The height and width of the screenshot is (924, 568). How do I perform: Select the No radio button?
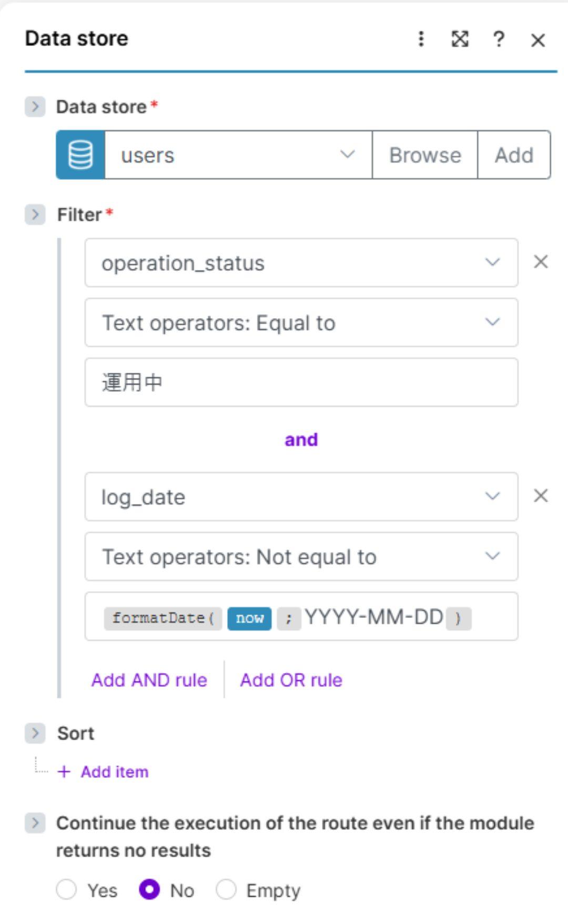coord(149,890)
